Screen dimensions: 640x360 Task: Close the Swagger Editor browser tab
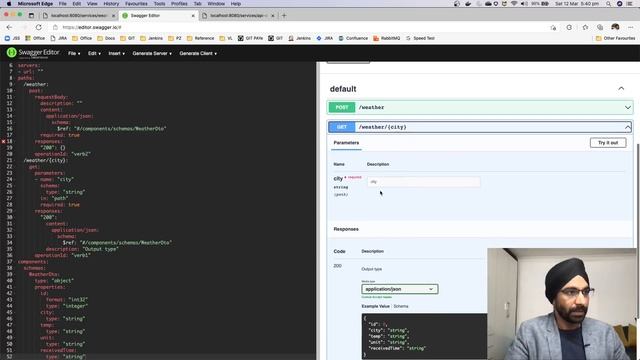(x=193, y=16)
